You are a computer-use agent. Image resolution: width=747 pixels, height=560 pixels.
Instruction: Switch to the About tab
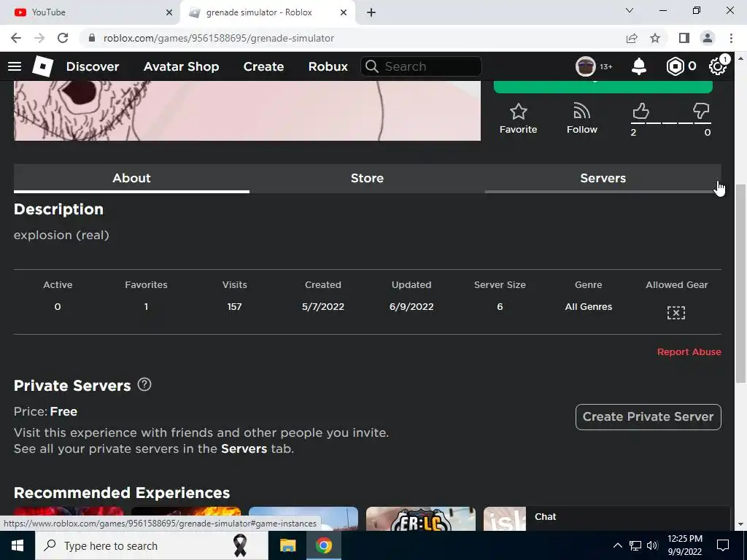[x=131, y=178]
